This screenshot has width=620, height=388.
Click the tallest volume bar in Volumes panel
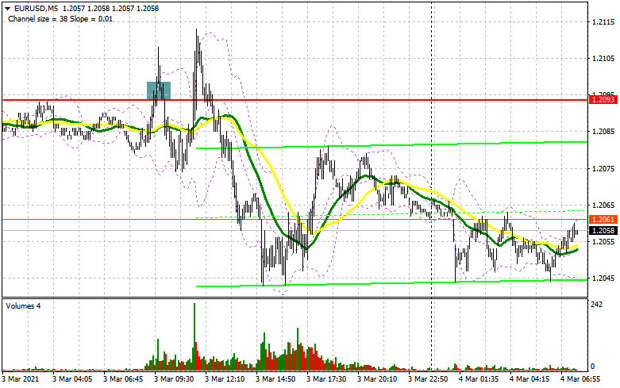(195, 337)
